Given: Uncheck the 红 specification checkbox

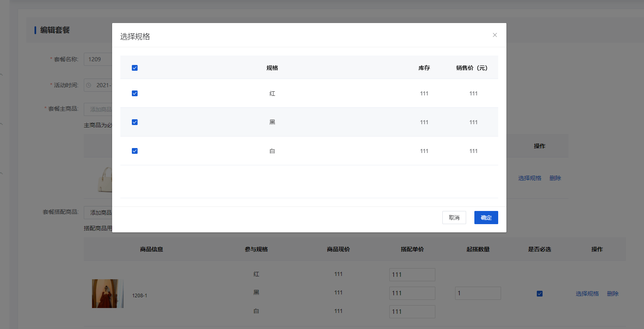Looking at the screenshot, I should [x=135, y=93].
